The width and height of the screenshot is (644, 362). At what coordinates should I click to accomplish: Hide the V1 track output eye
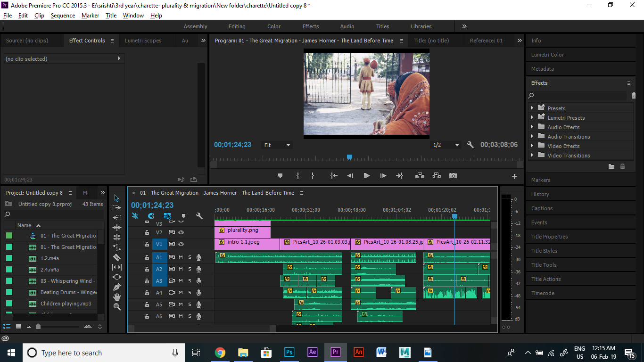(x=181, y=244)
